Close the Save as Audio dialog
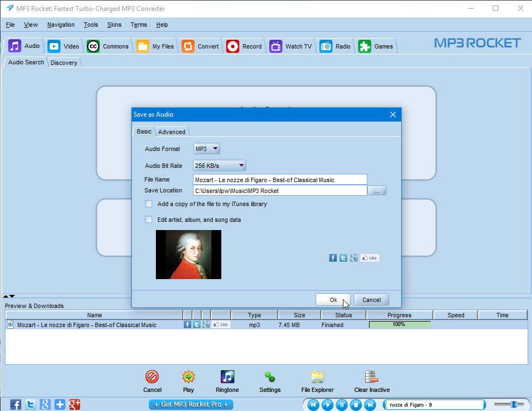This screenshot has width=532, height=411. [393, 114]
